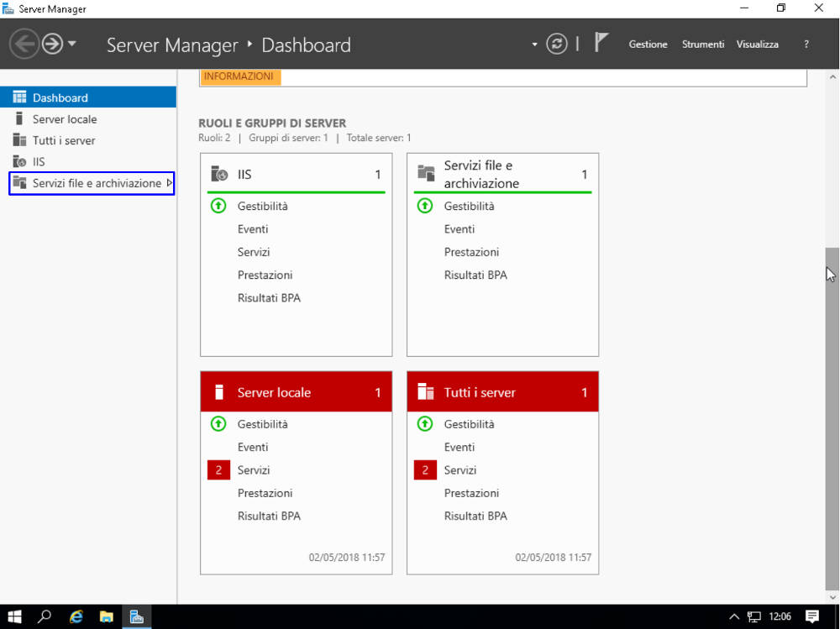Open notifications via the flag icon

tap(601, 42)
